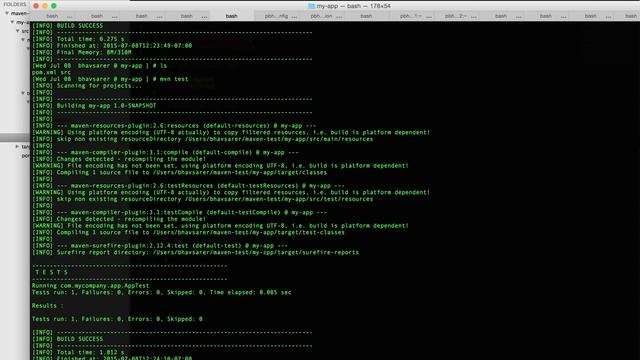Close the terminal window with red button

pos(36,6)
